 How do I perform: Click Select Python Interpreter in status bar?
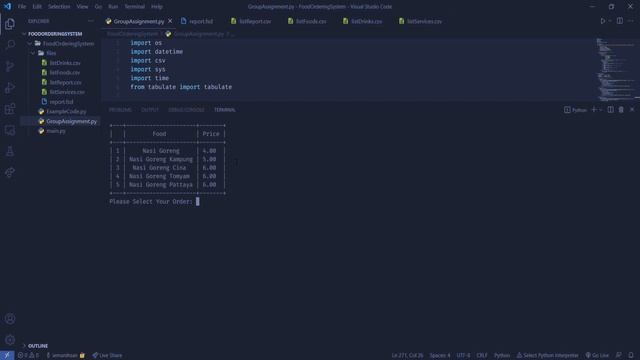[x=547, y=356]
